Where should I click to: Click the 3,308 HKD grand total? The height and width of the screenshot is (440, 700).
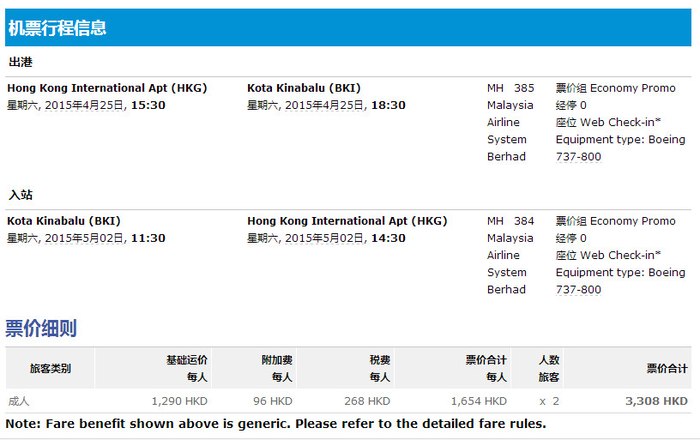click(x=656, y=401)
